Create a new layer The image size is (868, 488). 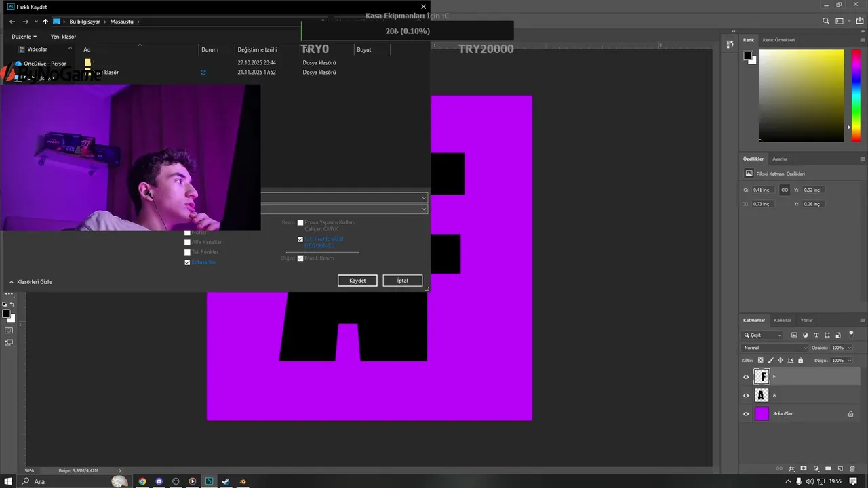tap(840, 468)
